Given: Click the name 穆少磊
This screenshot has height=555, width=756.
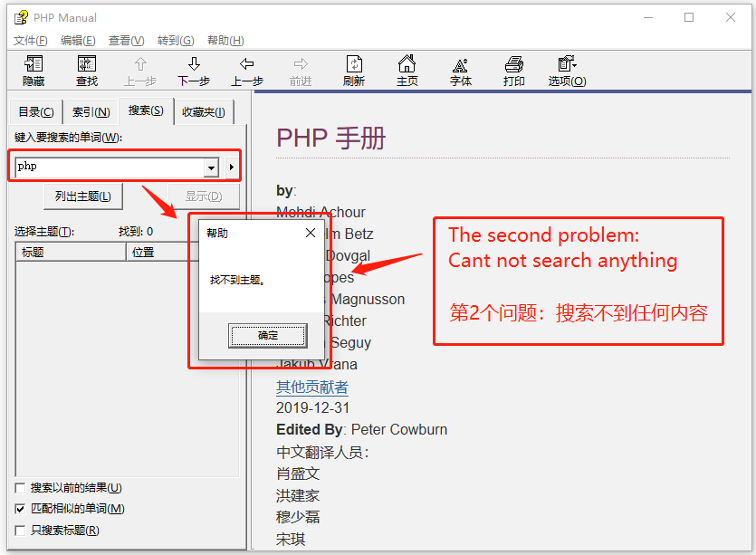Looking at the screenshot, I should coord(298,517).
